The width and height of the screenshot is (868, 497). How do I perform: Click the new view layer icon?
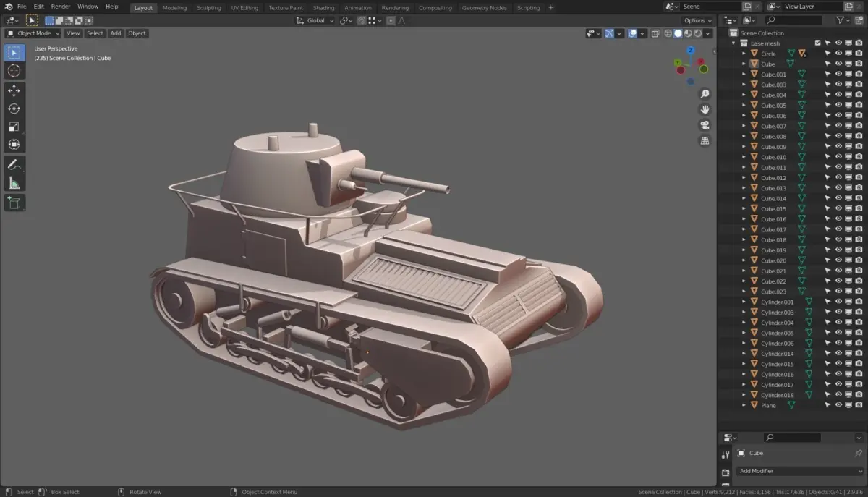849,7
